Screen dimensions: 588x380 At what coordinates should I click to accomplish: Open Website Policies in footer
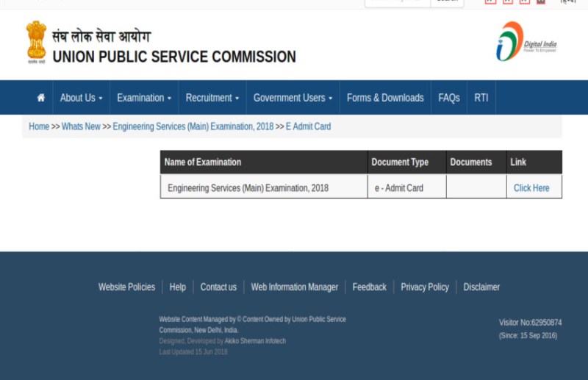(126, 287)
